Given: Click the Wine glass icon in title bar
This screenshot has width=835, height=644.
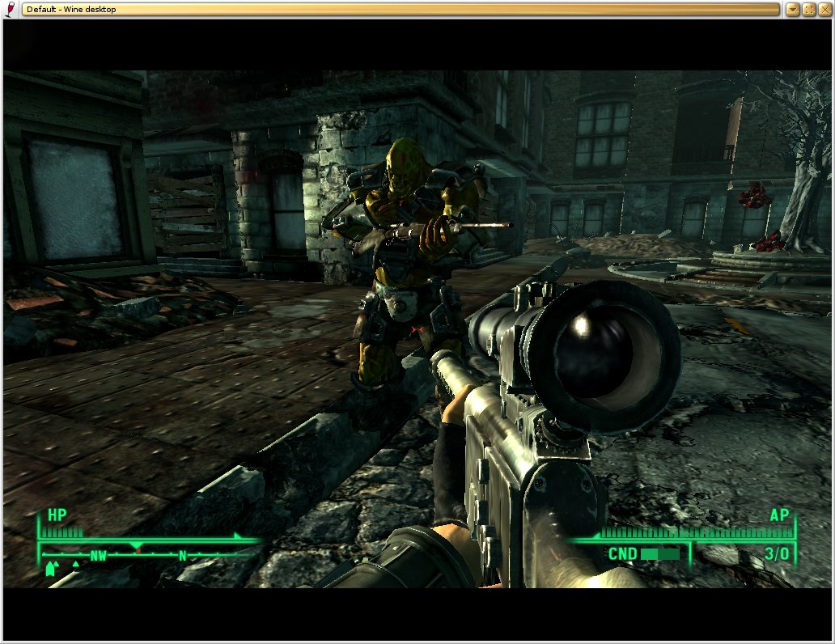Looking at the screenshot, I should coord(11,9).
